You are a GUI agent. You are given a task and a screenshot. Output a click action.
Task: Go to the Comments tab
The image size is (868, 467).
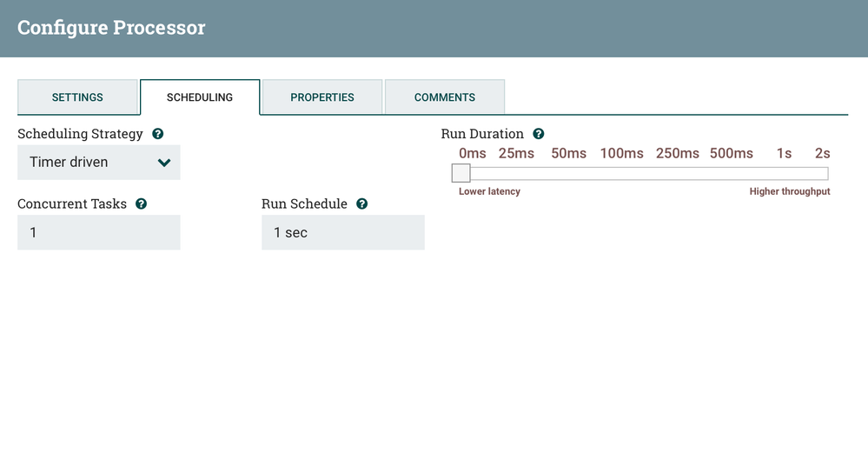pyautogui.click(x=445, y=97)
